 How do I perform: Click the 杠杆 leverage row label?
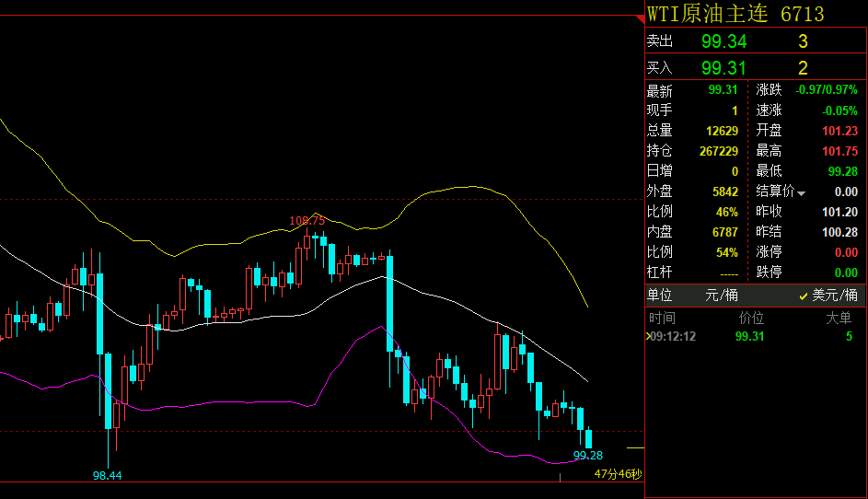pyautogui.click(x=659, y=272)
